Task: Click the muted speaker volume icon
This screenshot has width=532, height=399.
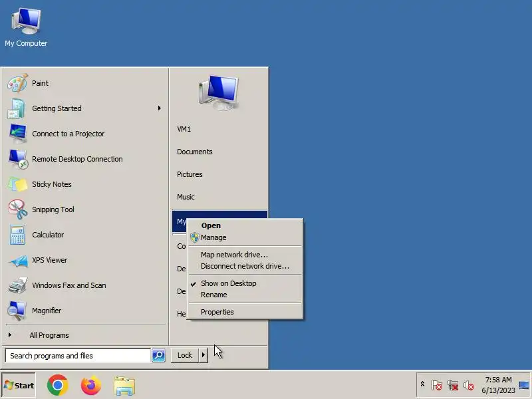Action: coord(469,385)
